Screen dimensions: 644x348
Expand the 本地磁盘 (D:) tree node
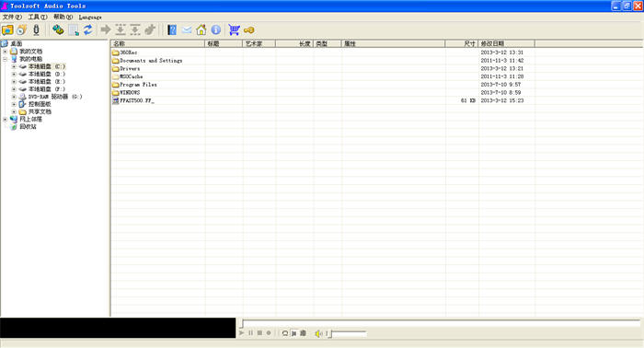pyautogui.click(x=14, y=74)
